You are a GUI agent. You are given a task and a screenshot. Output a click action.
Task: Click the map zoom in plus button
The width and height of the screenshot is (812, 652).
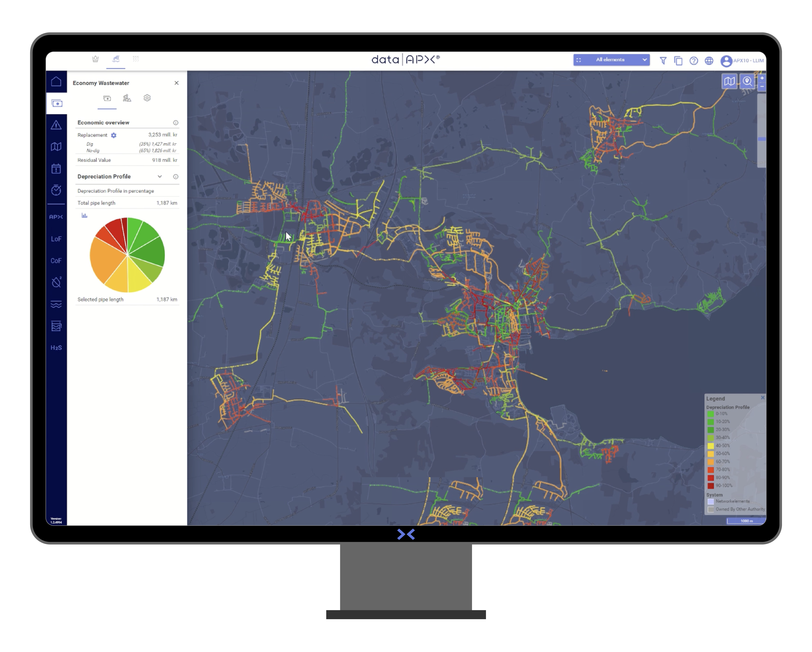(x=761, y=78)
